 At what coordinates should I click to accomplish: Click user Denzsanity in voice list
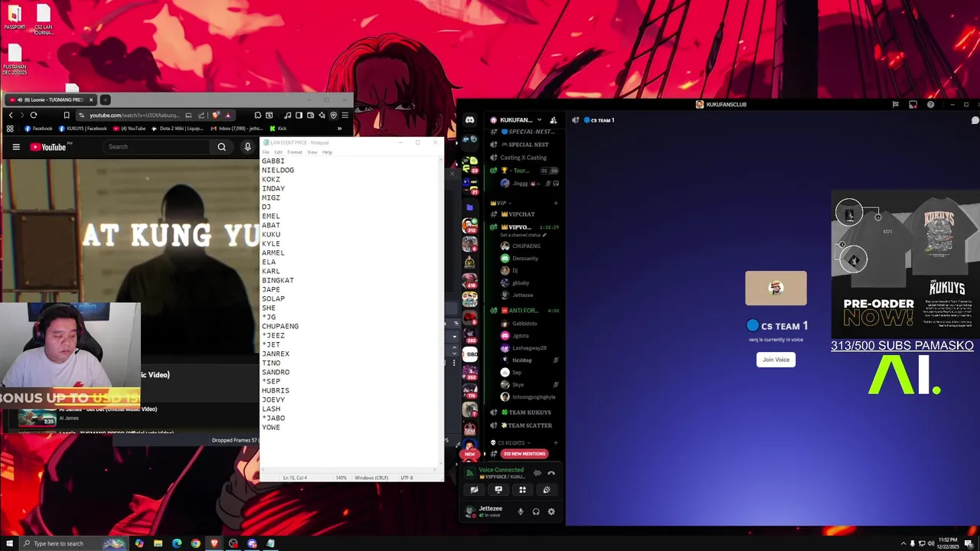(x=525, y=259)
